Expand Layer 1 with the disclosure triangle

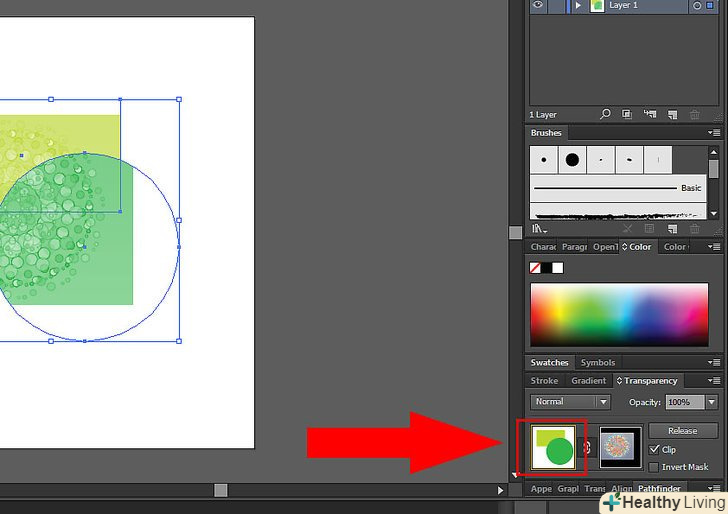coord(577,5)
